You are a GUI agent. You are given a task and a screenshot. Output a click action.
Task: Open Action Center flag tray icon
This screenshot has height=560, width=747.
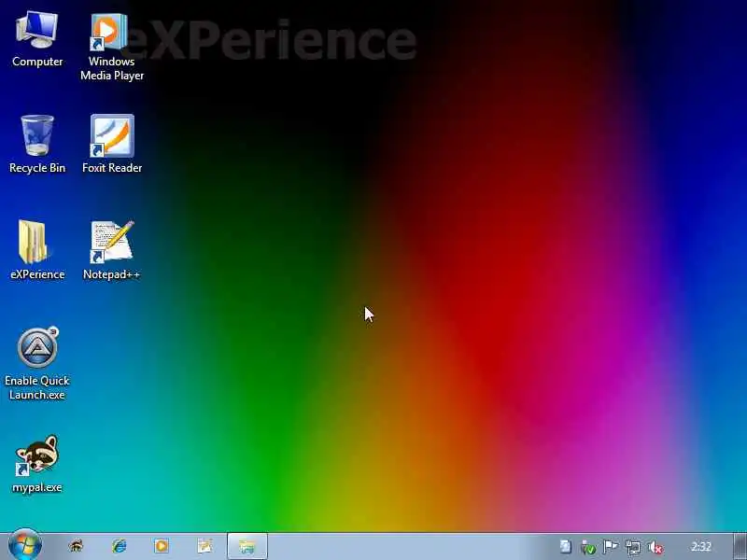(x=611, y=547)
